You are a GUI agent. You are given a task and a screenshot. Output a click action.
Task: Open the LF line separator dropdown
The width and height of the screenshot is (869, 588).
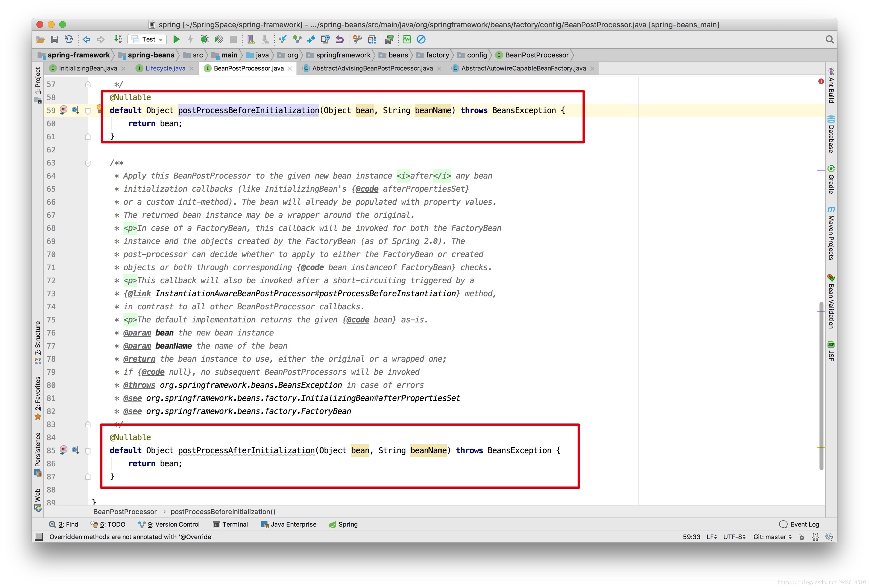click(x=712, y=537)
